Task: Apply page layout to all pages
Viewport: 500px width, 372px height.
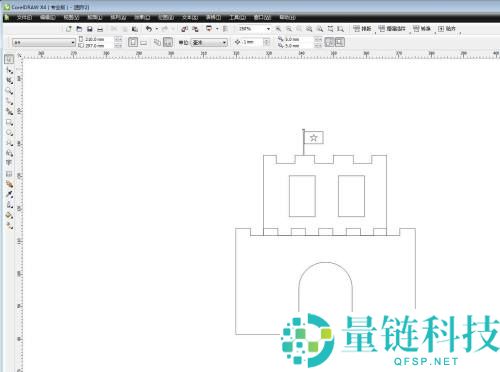Action: 157,42
